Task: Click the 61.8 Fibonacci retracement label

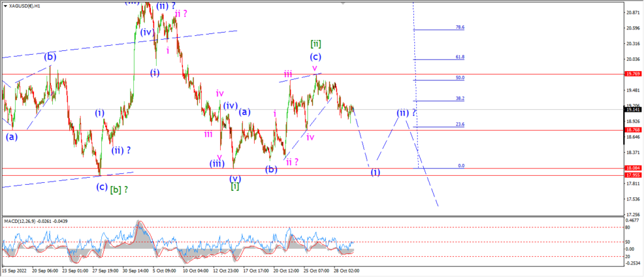Action: [x=460, y=57]
